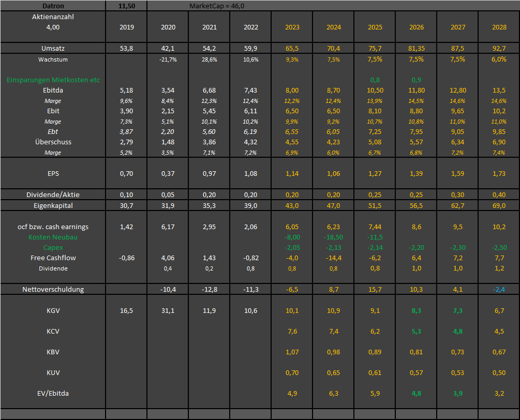Screen dimensions: 520x420
Task: Click the "KBV" row label
Action: coord(53,352)
